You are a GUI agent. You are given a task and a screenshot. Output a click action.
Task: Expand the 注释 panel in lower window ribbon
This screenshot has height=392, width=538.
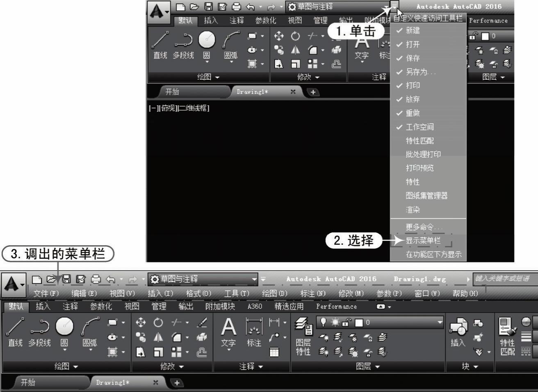(x=251, y=366)
